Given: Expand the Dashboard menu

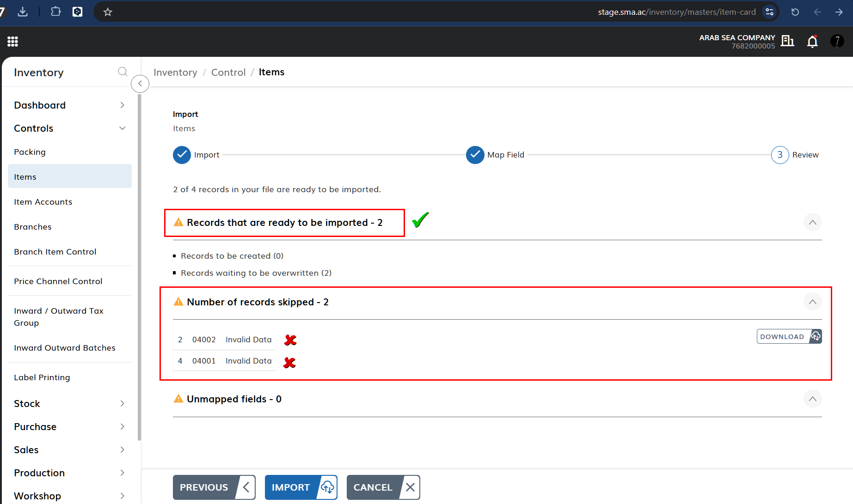Looking at the screenshot, I should pos(69,105).
